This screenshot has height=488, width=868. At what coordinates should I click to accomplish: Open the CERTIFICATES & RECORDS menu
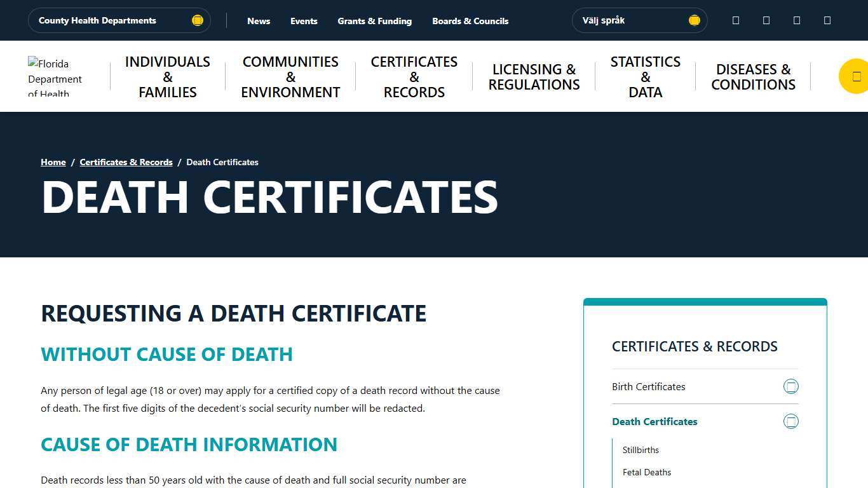[x=414, y=76]
